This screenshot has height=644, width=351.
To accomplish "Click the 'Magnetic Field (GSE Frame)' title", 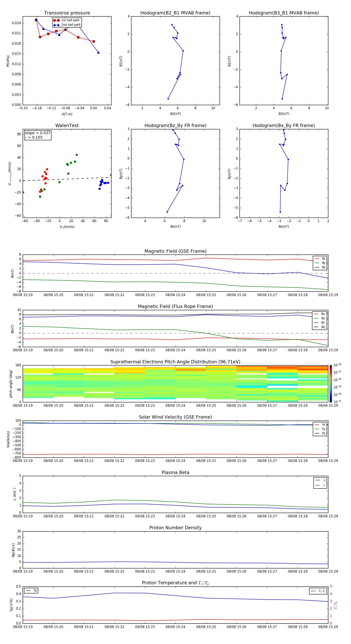I will pos(175,251).
